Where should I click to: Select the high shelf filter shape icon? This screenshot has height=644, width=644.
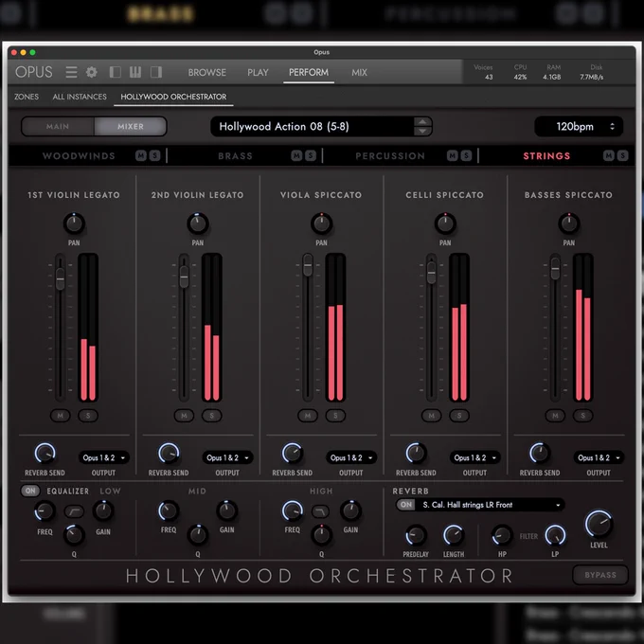[x=321, y=511]
